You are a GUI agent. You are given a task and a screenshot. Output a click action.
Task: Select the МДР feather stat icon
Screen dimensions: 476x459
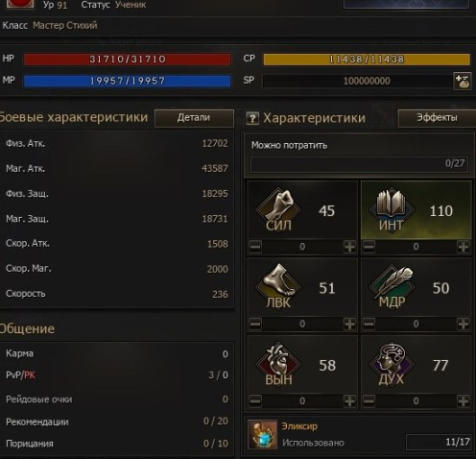[x=392, y=286]
